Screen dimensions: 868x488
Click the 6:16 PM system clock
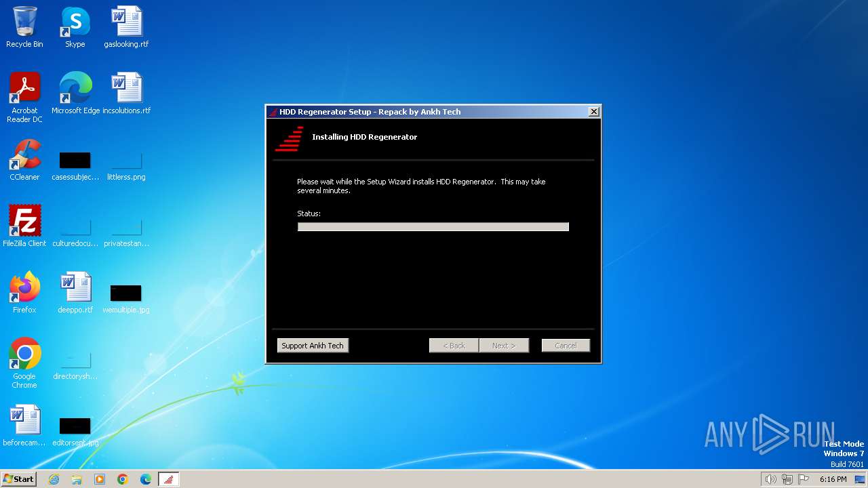click(833, 479)
